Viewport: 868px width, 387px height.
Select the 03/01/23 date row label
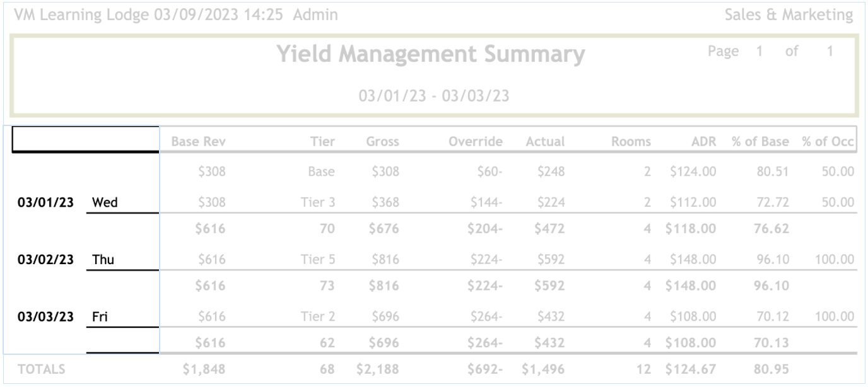point(45,203)
